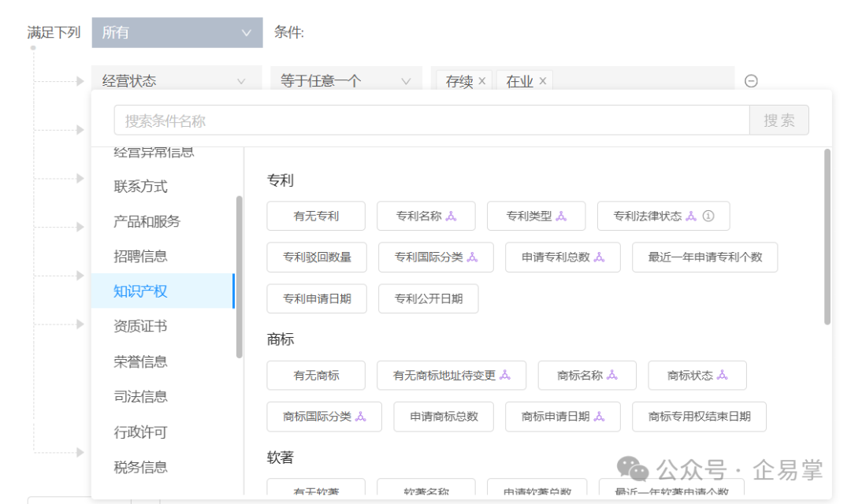Choose the 申请商标总数 condition
Screen dimensions: 851x504
click(444, 417)
